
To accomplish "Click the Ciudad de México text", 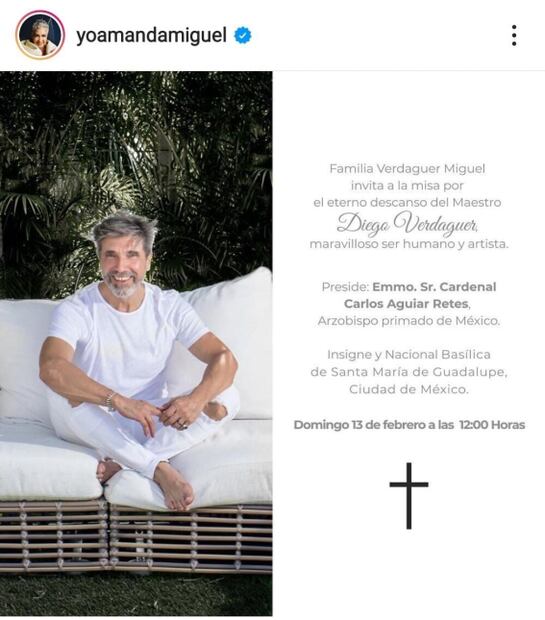I will click(409, 389).
